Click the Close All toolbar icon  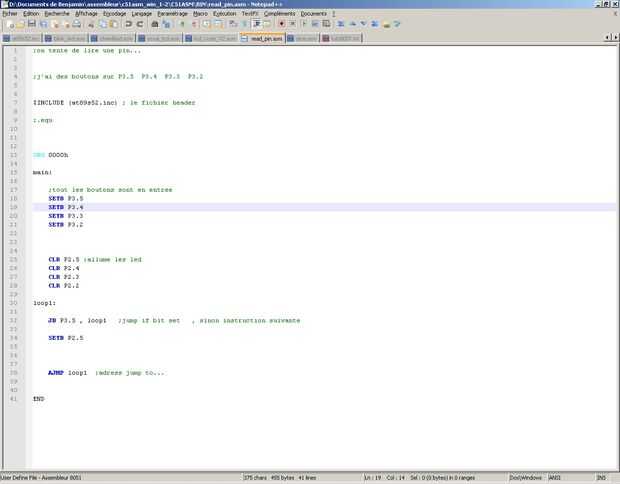coord(66,24)
